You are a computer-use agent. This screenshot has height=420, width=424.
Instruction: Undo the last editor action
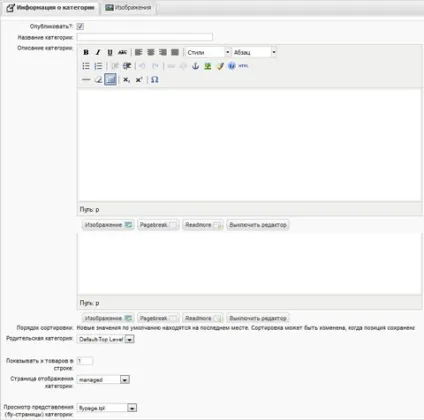(142, 66)
